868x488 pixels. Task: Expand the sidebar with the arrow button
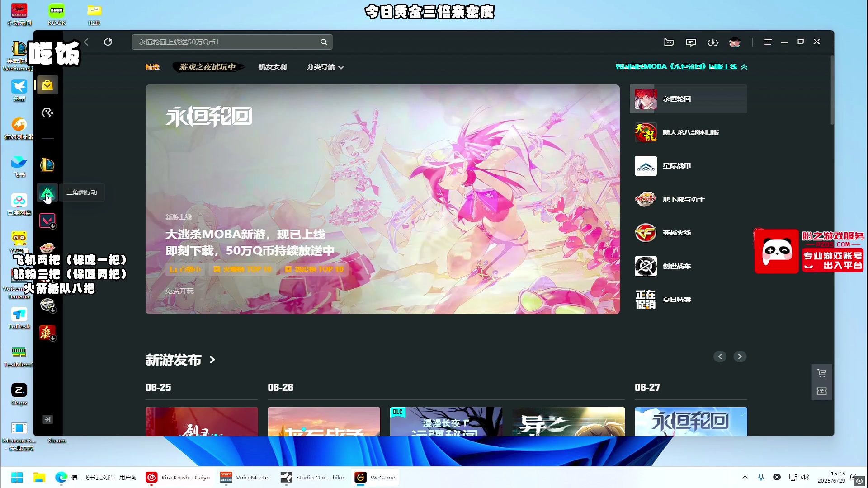[47, 419]
